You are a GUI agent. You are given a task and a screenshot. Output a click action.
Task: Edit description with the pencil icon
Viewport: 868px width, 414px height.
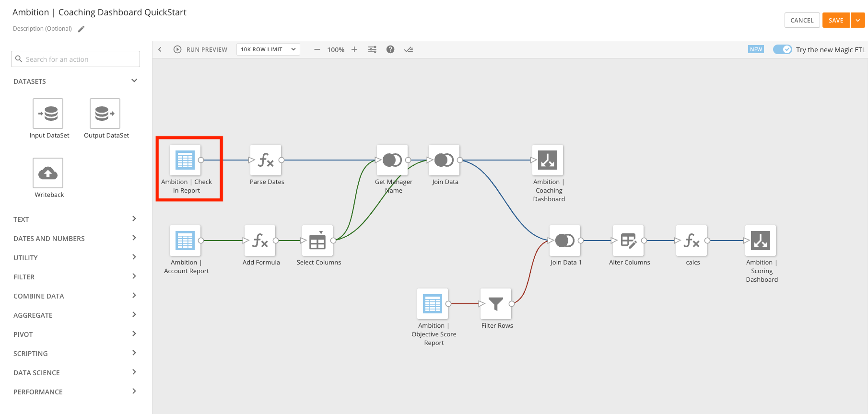tap(82, 29)
